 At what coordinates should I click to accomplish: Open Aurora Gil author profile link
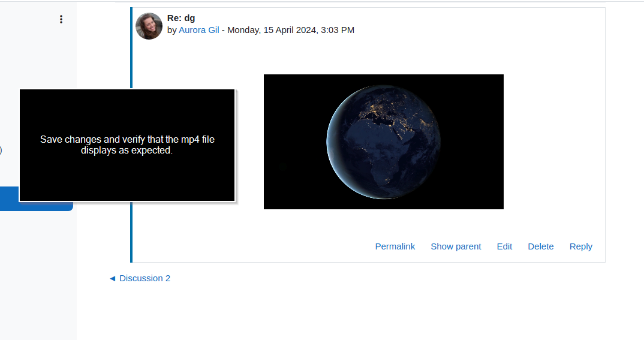(199, 30)
